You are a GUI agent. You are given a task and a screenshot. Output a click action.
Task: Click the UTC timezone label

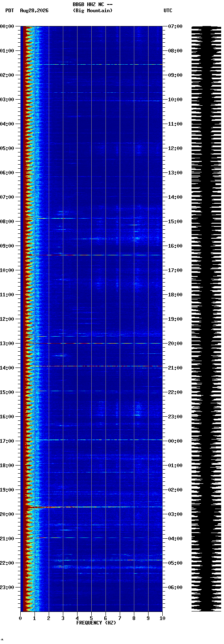[168, 11]
